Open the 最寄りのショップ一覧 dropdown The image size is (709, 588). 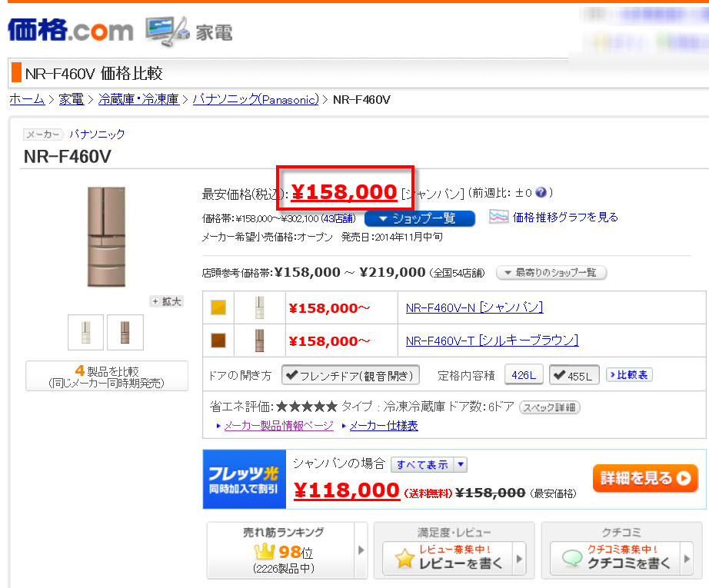pos(551,273)
